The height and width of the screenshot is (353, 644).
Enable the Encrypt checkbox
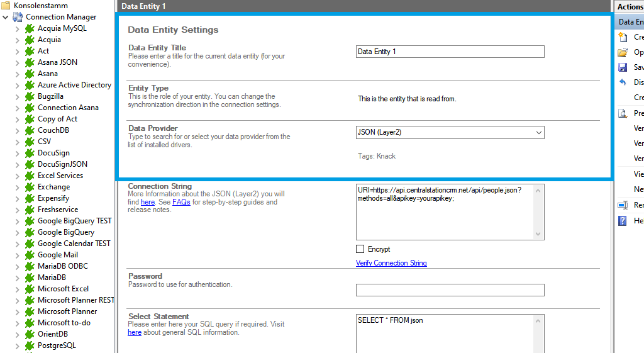360,249
